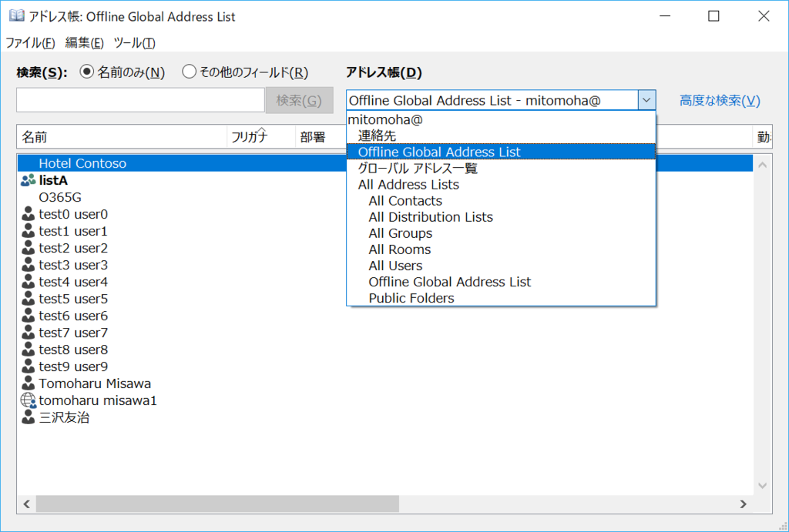789x532 pixels.
Task: Sort by the 名前 column header
Action: click(x=122, y=137)
